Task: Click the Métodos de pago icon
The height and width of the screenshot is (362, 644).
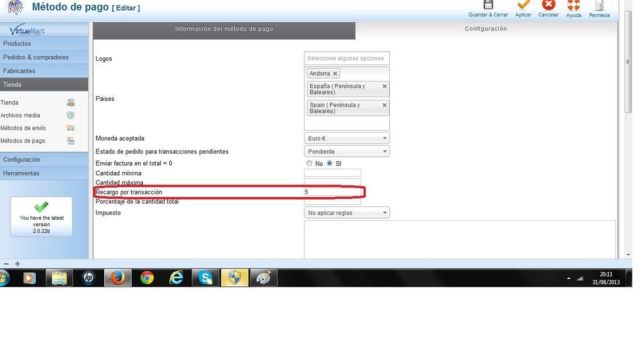Action: pos(71,141)
